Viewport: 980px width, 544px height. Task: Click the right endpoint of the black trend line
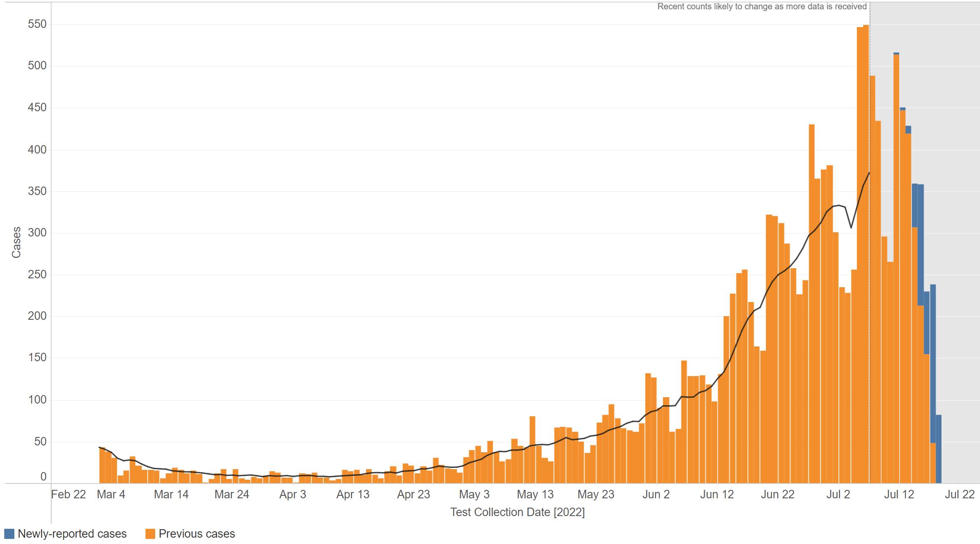click(869, 173)
